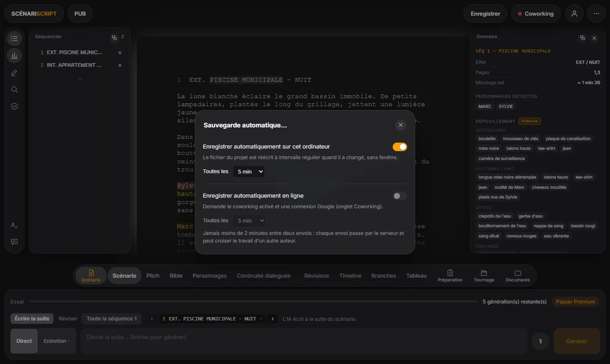Open the Entretien mode dropdown

(x=57, y=341)
